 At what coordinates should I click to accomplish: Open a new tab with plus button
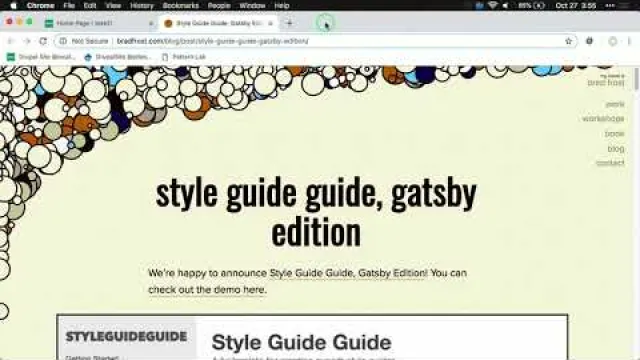[289, 23]
